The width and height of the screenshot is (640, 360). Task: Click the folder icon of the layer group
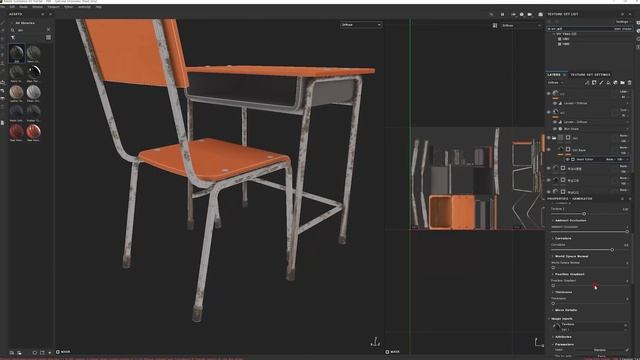(x=554, y=138)
